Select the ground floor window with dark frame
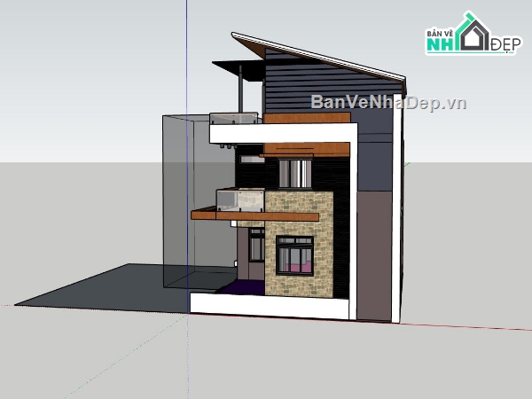Viewport: 532px width, 399px height. [295, 255]
